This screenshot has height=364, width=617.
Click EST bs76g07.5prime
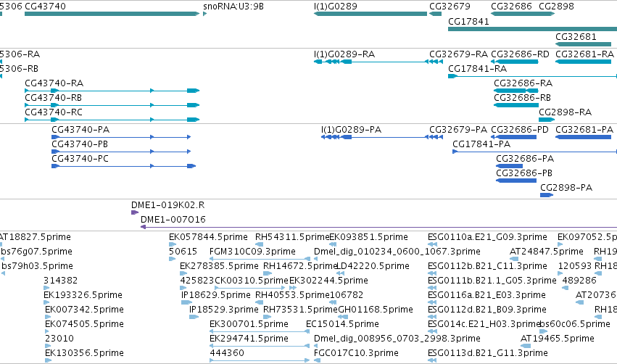(x=3, y=259)
